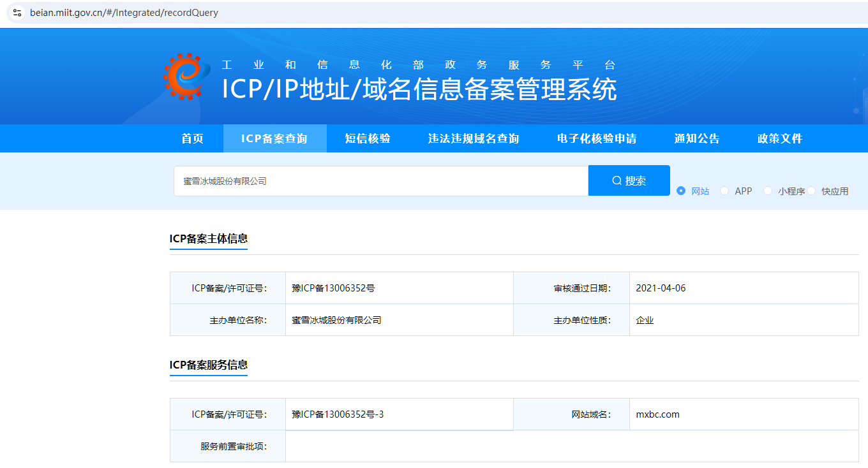This screenshot has height=468, width=868.
Task: Open 政策文件 tab
Action: (780, 138)
